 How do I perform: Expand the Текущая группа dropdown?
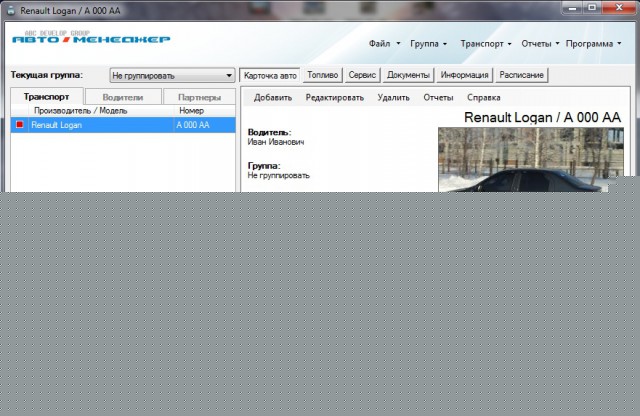pyautogui.click(x=172, y=76)
